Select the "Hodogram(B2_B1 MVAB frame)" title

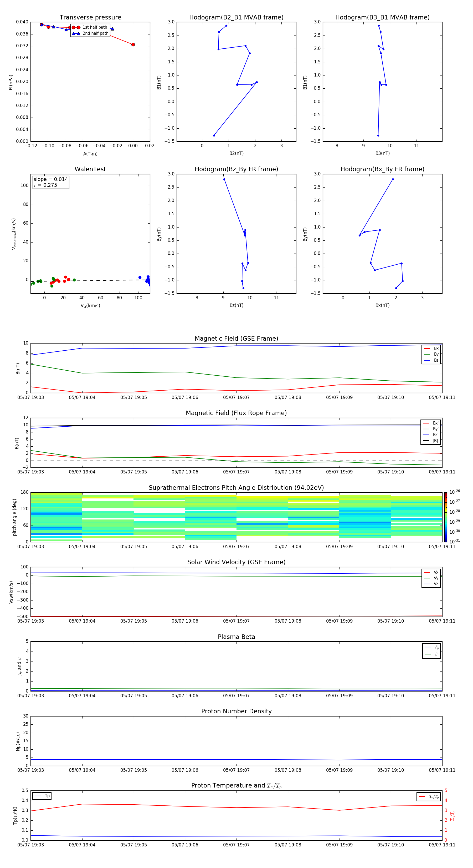[x=236, y=18]
